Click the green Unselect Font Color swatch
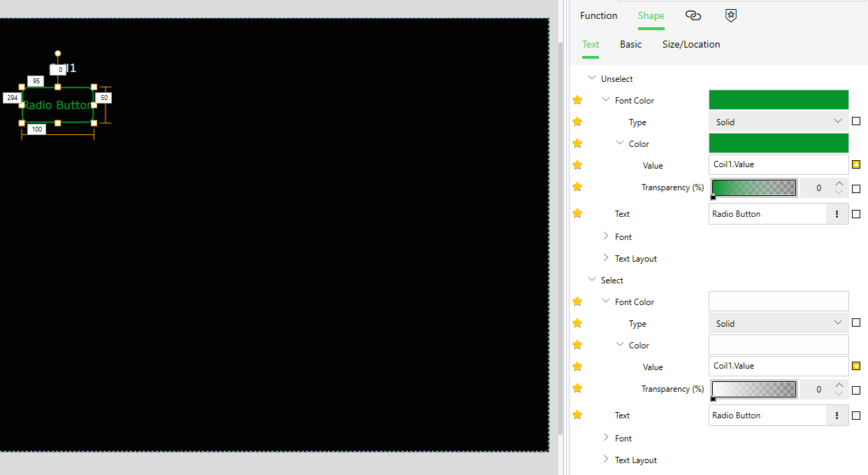 pyautogui.click(x=779, y=100)
